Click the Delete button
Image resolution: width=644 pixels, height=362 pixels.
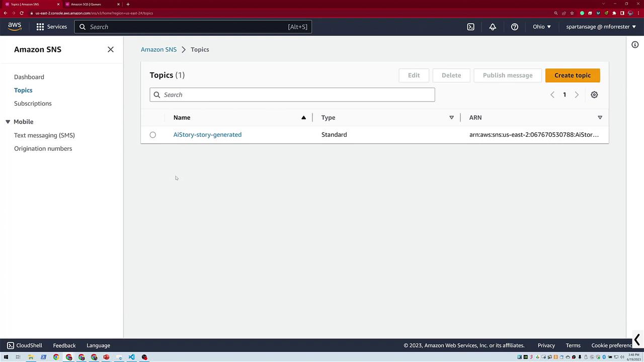451,75
